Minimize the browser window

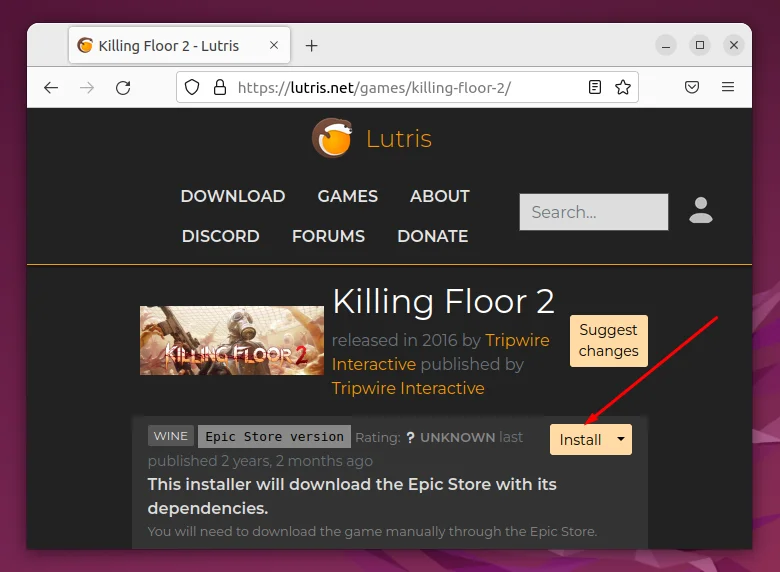666,46
